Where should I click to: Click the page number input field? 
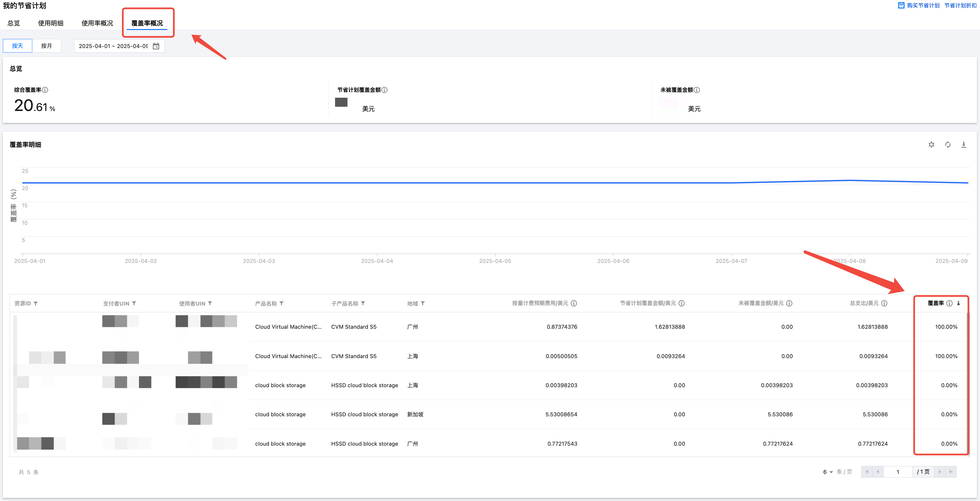[897, 472]
